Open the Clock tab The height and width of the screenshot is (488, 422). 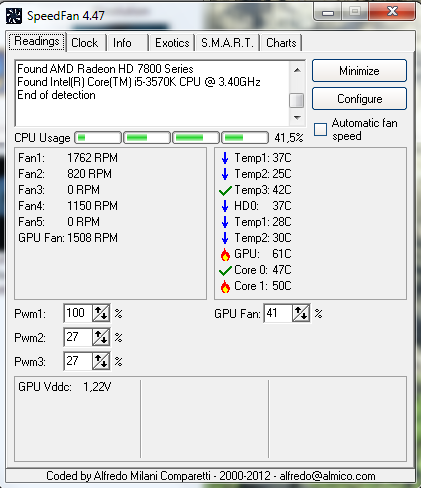(x=85, y=43)
